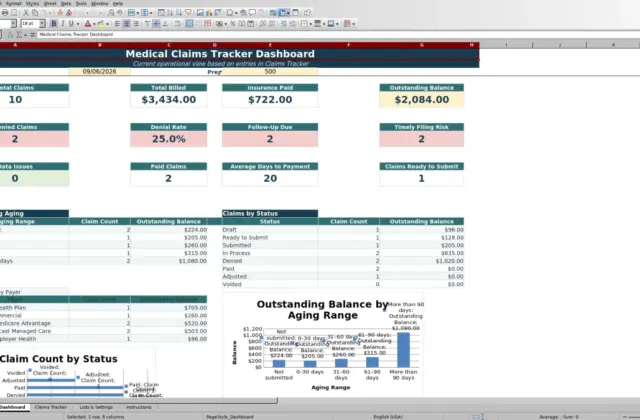Click the Align Right icon

(136, 24)
